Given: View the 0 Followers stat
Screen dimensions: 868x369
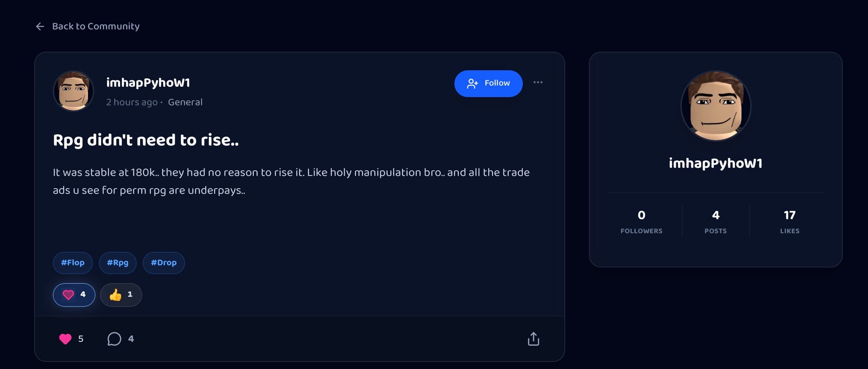Looking at the screenshot, I should click(x=641, y=222).
